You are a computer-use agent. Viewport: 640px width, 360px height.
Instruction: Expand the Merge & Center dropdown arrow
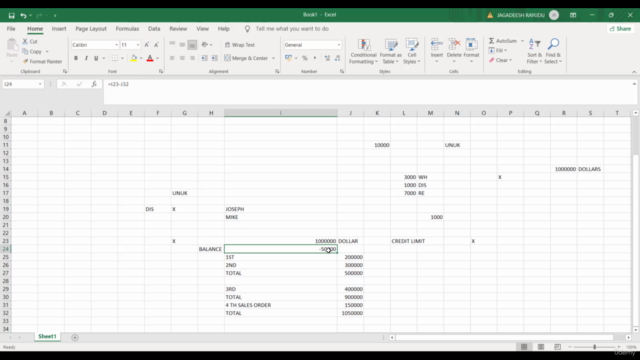coord(273,58)
